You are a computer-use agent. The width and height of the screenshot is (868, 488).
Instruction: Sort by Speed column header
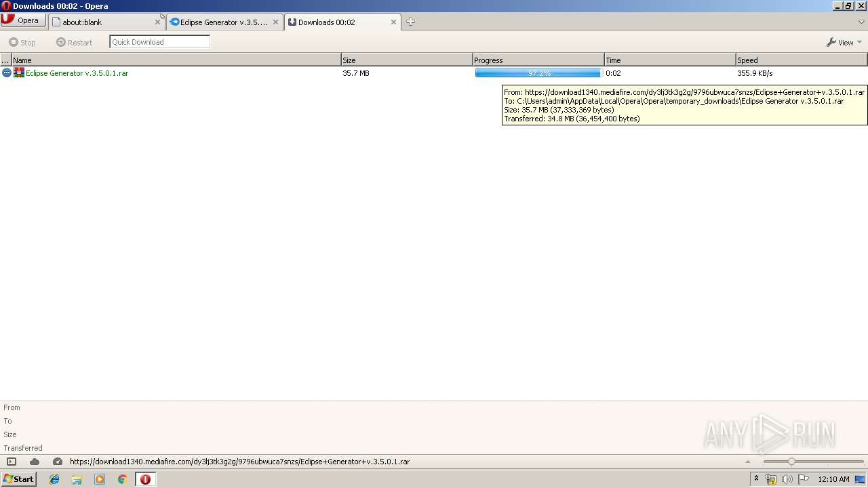coord(802,60)
